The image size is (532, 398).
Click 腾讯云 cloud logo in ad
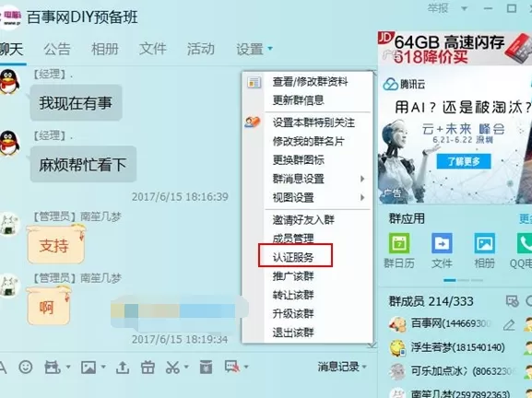click(x=391, y=84)
